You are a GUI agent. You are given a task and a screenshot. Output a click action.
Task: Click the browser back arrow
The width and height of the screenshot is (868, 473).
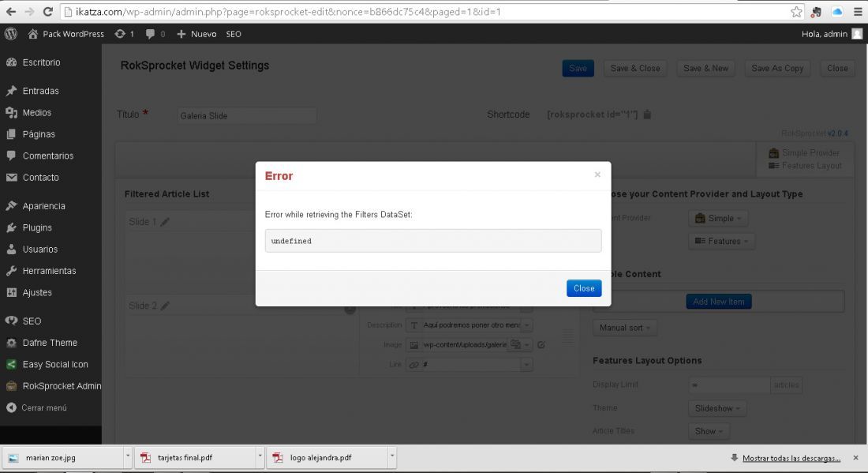pyautogui.click(x=10, y=12)
